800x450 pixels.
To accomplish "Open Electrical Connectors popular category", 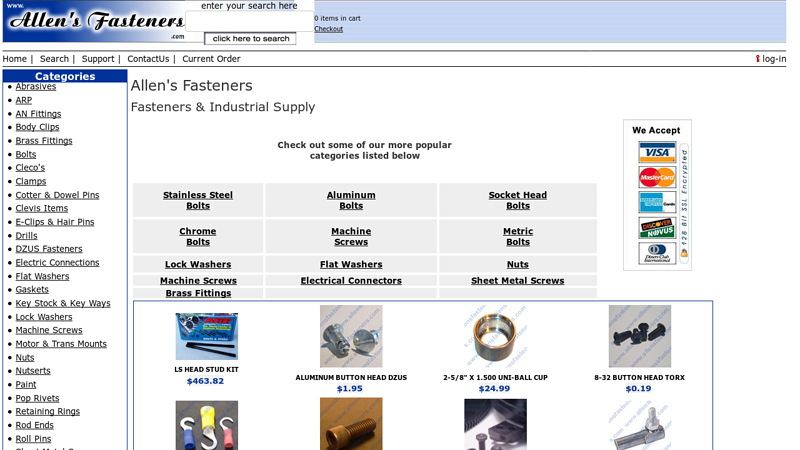I will pos(351,281).
